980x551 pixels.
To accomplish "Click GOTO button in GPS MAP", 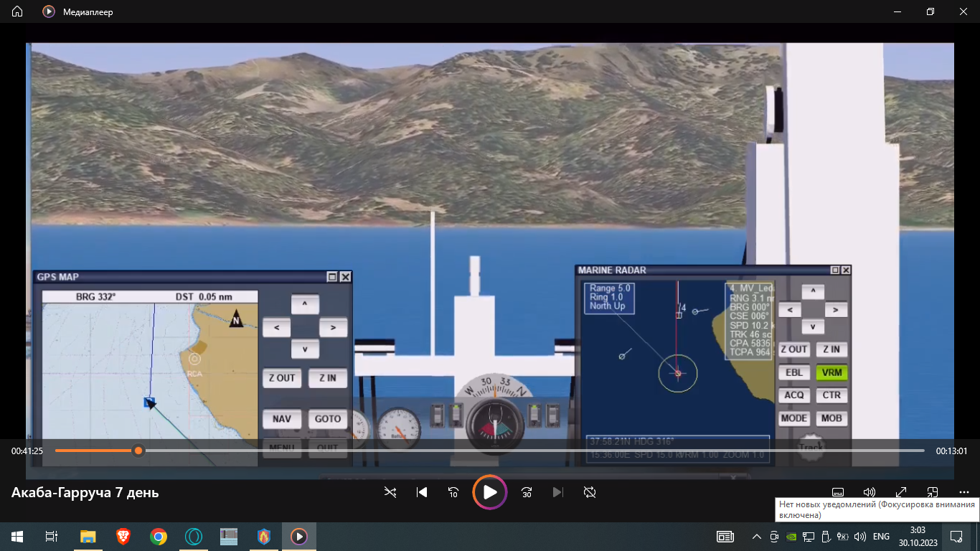I will point(328,419).
